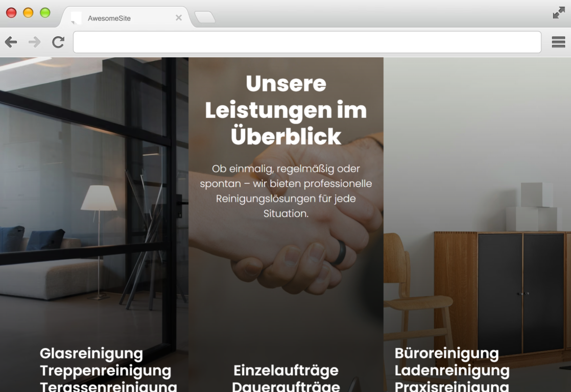
Task: Click the yellow minimize window button
Action: 28,13
